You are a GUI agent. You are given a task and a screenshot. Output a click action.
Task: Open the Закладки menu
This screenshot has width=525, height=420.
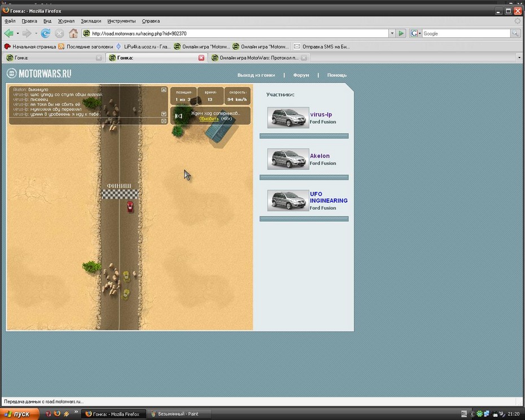[91, 21]
